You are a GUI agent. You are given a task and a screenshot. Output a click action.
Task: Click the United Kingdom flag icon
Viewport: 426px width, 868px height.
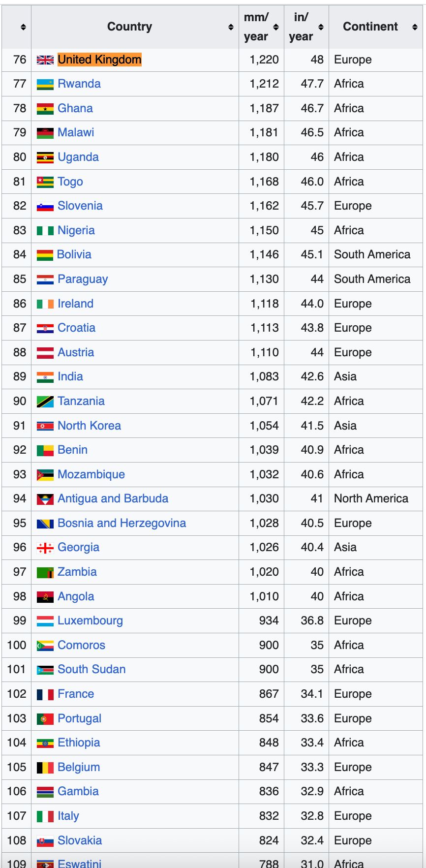[45, 60]
